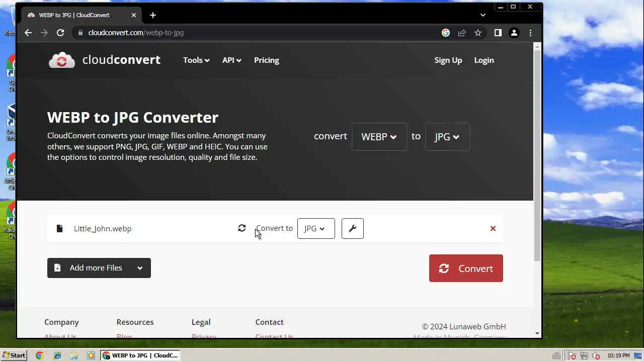Open the Chrome profile avatar icon

point(514,33)
